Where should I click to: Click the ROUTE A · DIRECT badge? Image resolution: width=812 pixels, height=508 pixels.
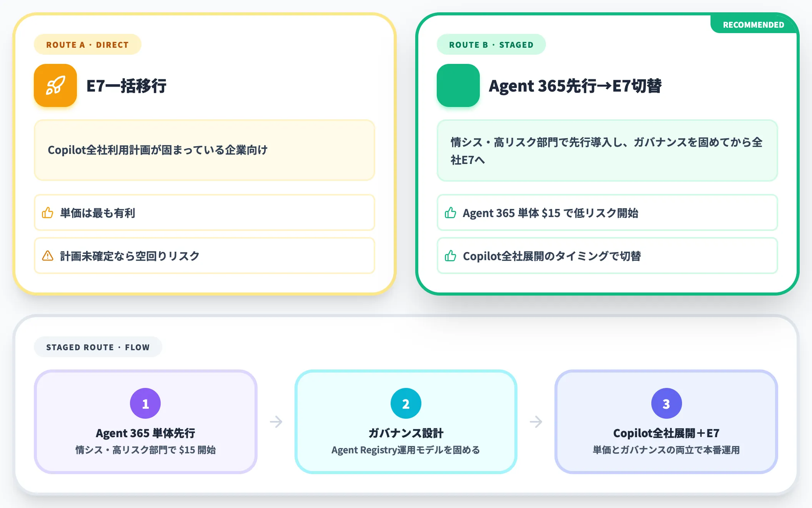(88, 45)
